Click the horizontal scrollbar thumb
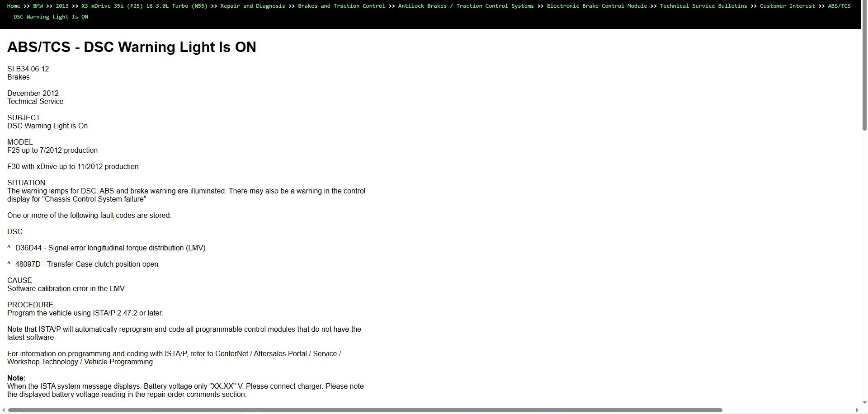The width and height of the screenshot is (868, 414). (x=365, y=410)
